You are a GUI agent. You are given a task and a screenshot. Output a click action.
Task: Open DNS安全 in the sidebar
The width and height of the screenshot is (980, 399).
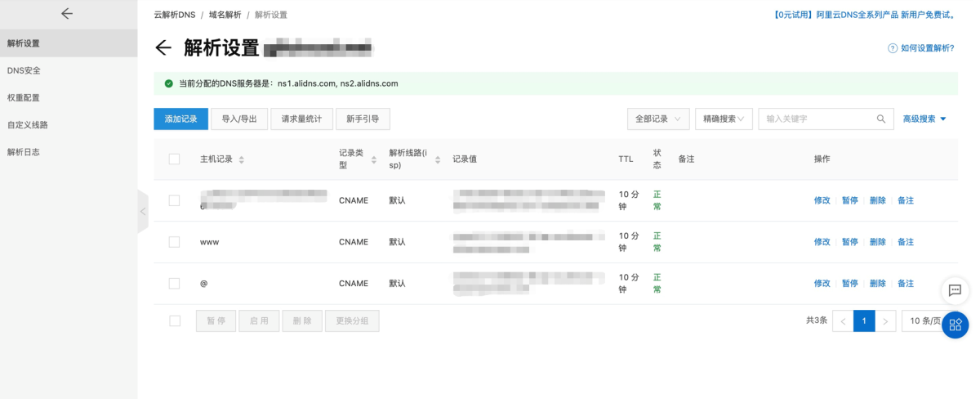pos(24,70)
